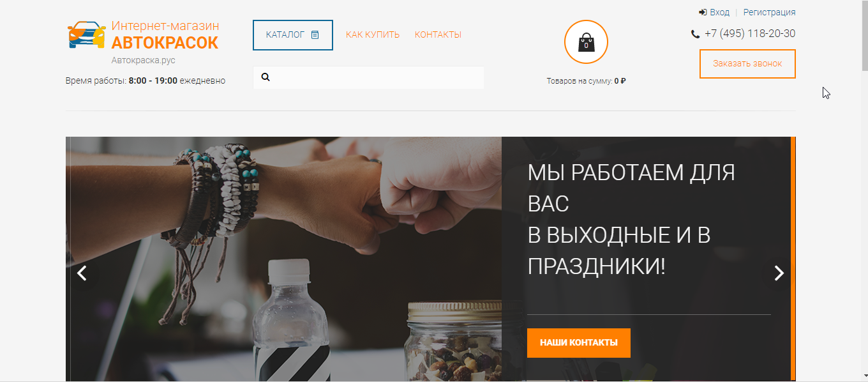Viewport: 868px width, 382px height.
Task: Focus the search input field
Action: 368,77
